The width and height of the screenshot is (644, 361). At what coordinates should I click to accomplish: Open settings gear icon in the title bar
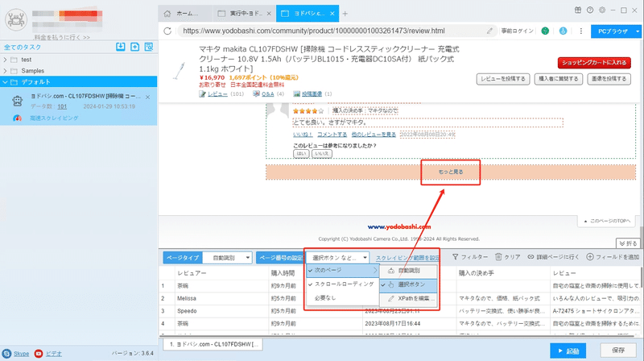click(602, 10)
